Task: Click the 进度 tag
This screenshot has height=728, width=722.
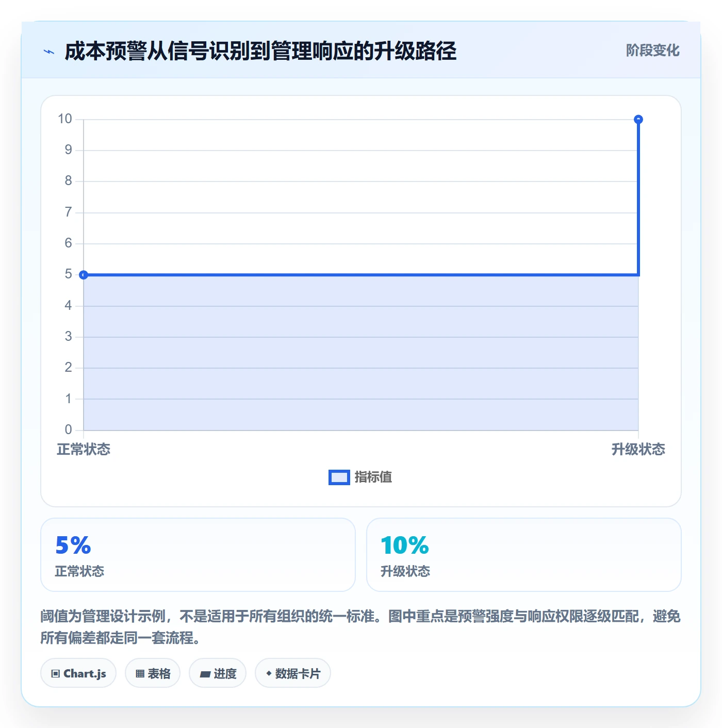Action: [218, 673]
